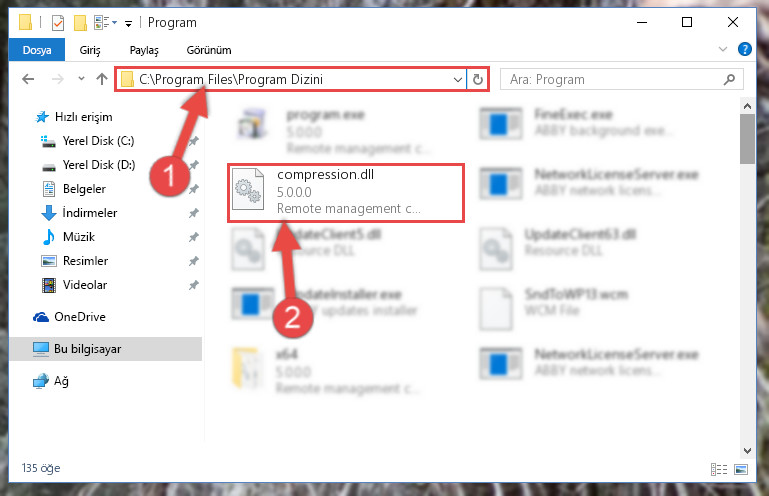Expand the ribbon with the chevron
Viewport: 769px width, 496px height.
tap(722, 49)
